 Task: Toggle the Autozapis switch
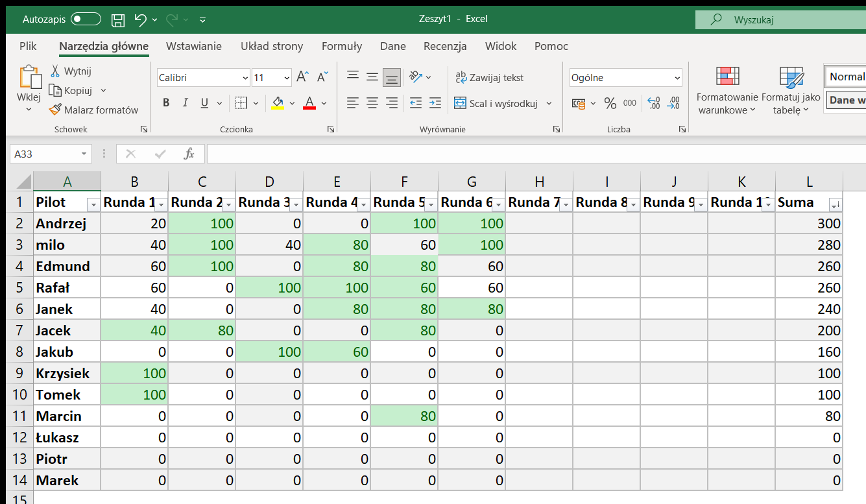pos(86,19)
